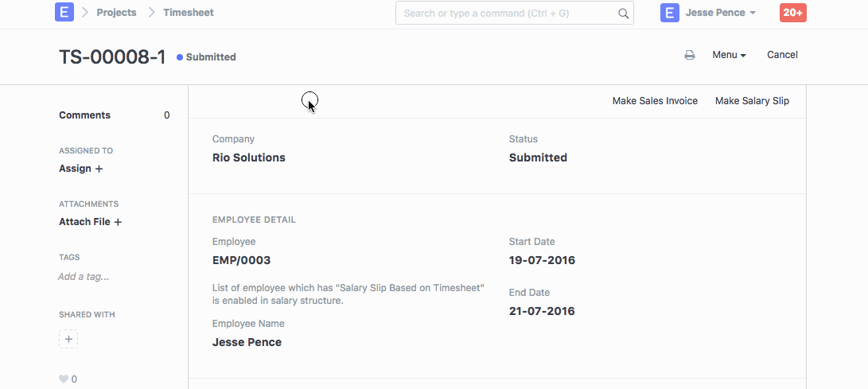The image size is (868, 389).
Task: Click the Cancel button
Action: click(782, 56)
